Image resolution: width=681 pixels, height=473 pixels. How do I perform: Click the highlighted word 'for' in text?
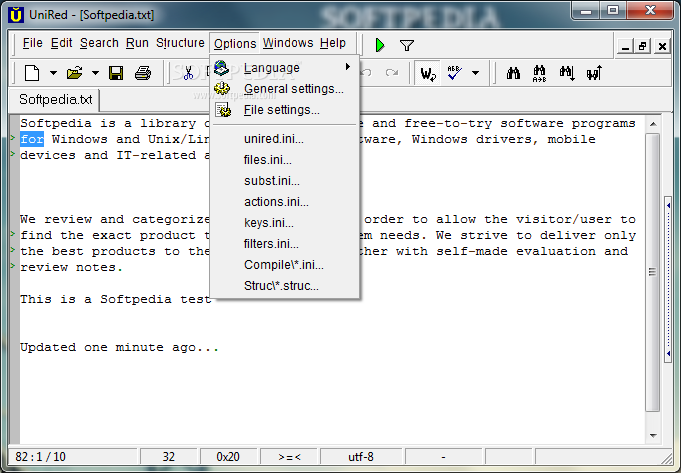pyautogui.click(x=32, y=139)
